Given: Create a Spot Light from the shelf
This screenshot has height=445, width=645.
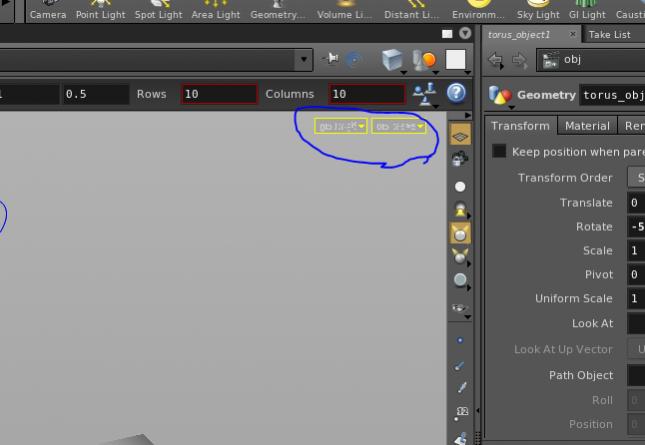Looking at the screenshot, I should point(158,10).
